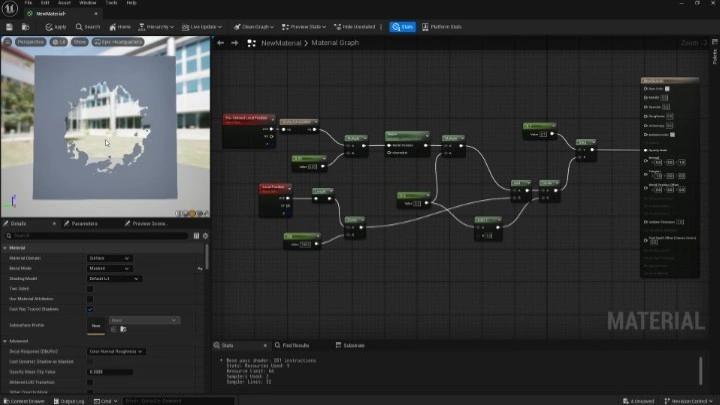
Task: Click the Opacity Mask Clip Value field
Action: pos(110,372)
